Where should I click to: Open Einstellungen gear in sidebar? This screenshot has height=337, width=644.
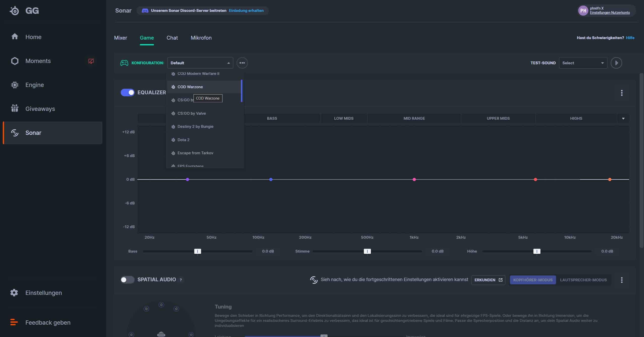14,293
